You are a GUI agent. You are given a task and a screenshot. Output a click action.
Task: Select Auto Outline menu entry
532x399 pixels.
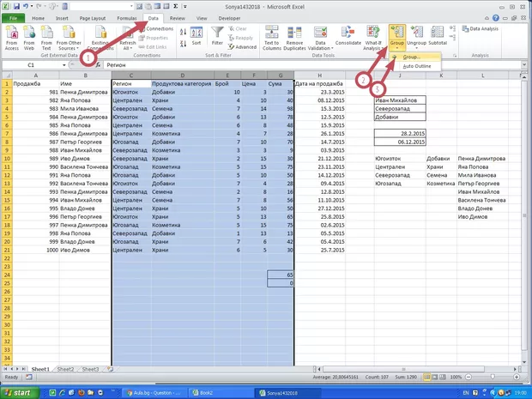click(x=418, y=66)
